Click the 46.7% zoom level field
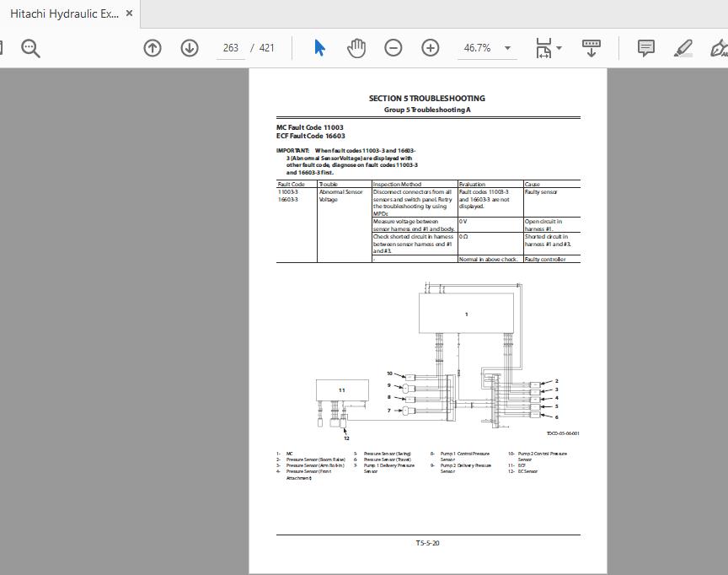 [477, 48]
